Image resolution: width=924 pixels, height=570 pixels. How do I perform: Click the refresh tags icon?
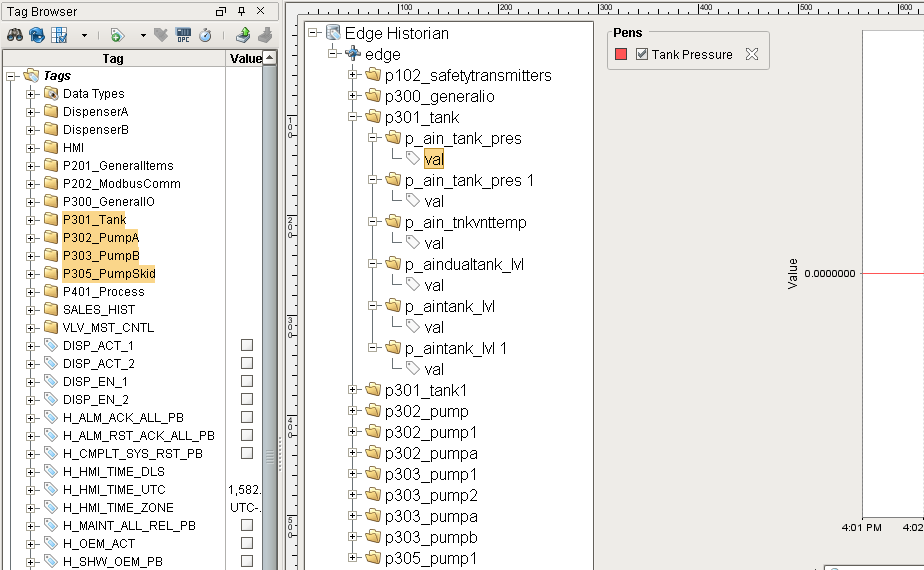click(37, 35)
